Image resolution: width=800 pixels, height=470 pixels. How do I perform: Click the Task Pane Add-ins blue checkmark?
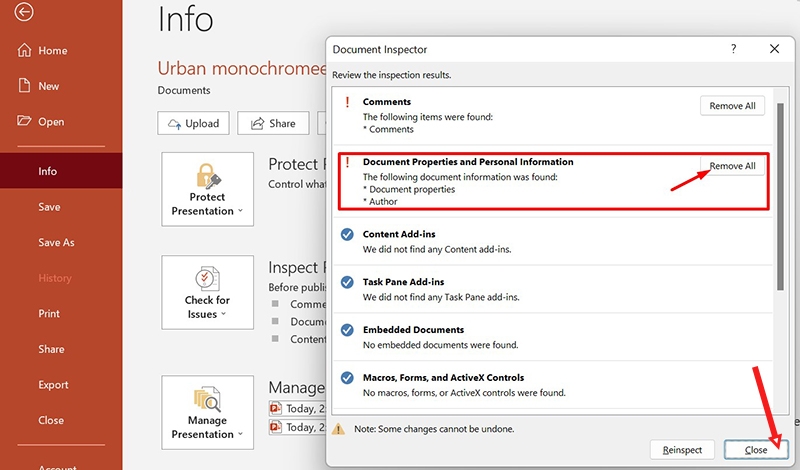(347, 282)
